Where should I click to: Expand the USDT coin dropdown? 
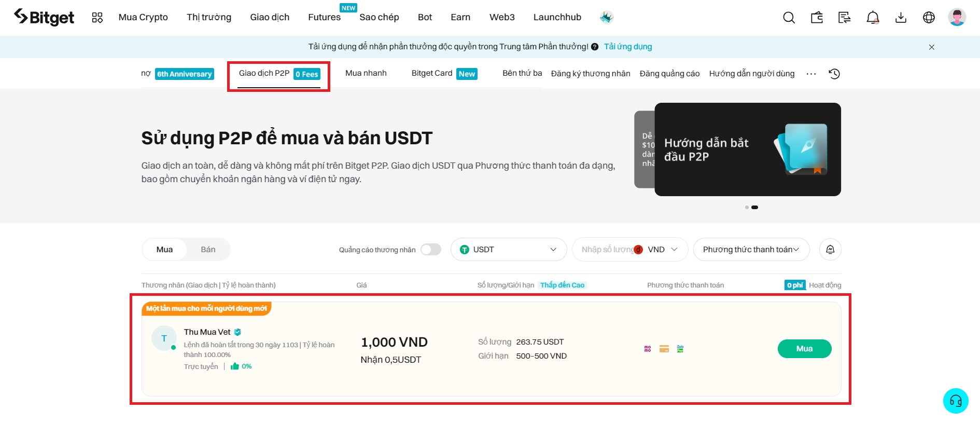[x=509, y=250]
